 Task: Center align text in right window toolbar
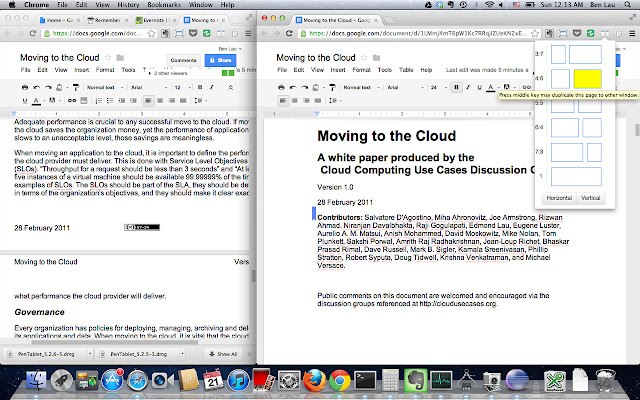point(295,100)
